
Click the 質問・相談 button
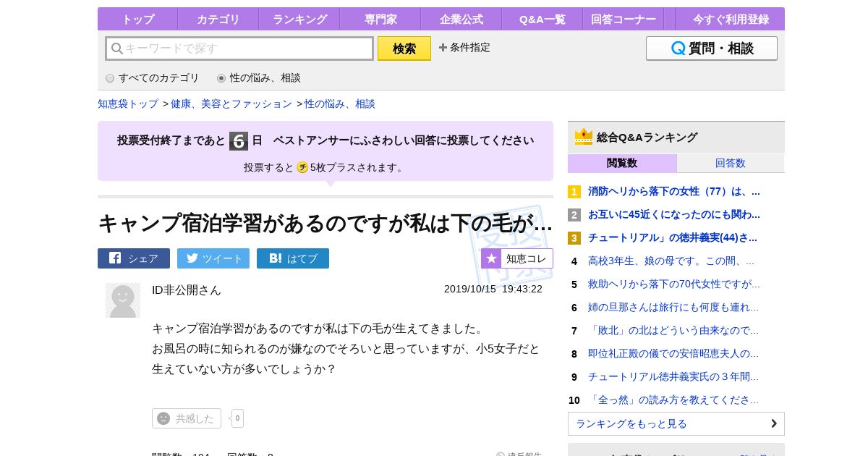tap(712, 48)
